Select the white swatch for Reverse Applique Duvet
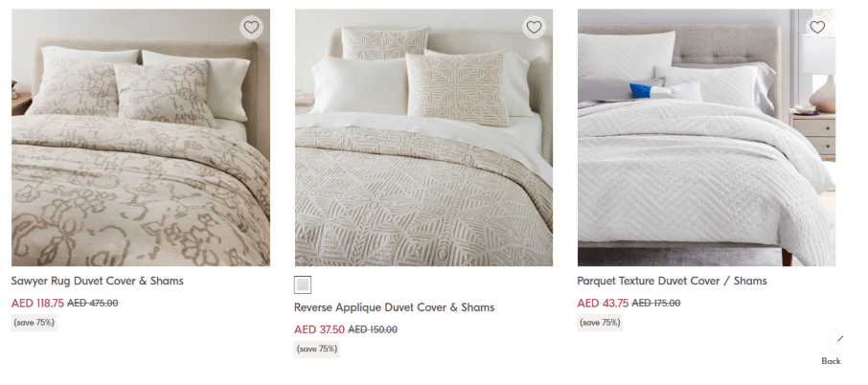868x385 pixels. [x=303, y=284]
